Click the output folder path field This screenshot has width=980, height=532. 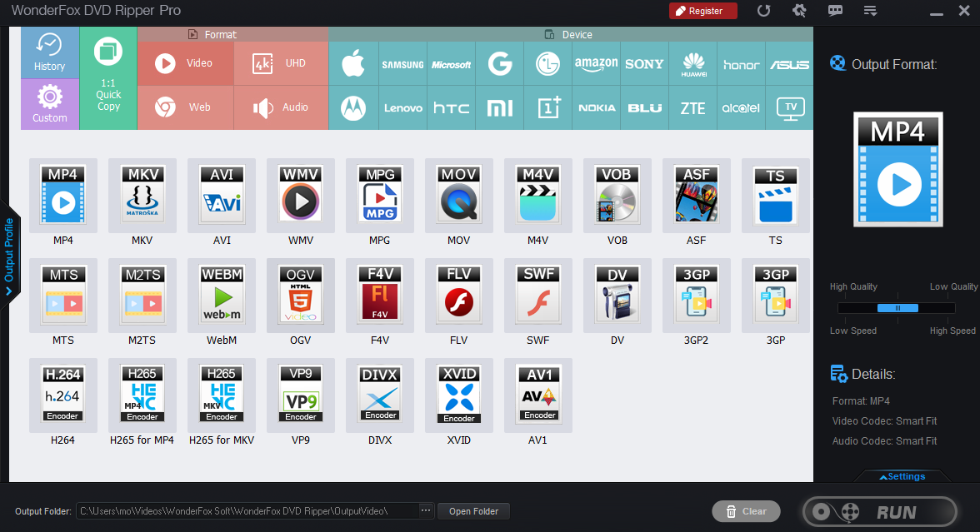[x=247, y=511]
